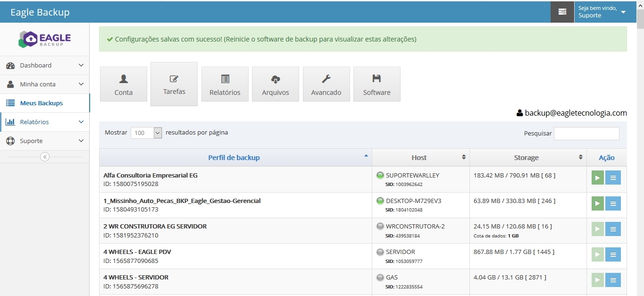Click SID 1003962642 under SUPORTEWARLLEY
This screenshot has height=296, width=644.
tap(404, 185)
